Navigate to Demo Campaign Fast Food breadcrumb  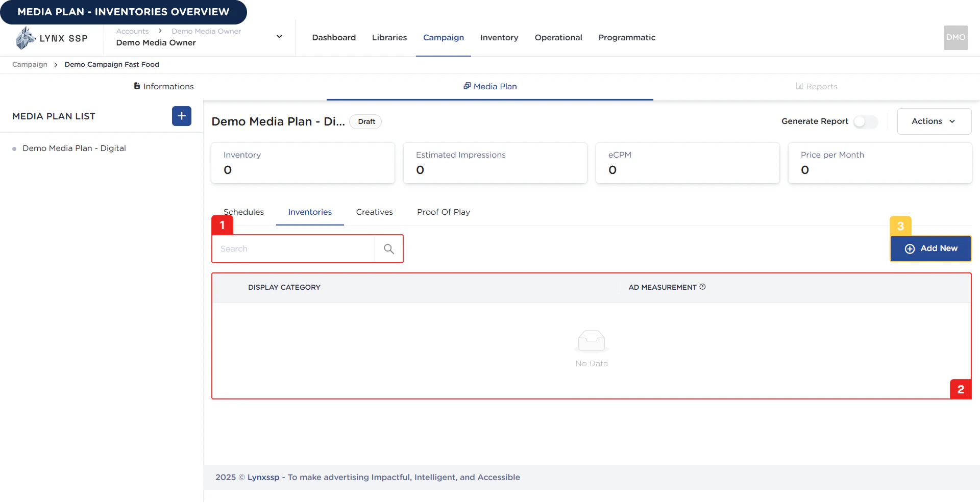point(112,64)
